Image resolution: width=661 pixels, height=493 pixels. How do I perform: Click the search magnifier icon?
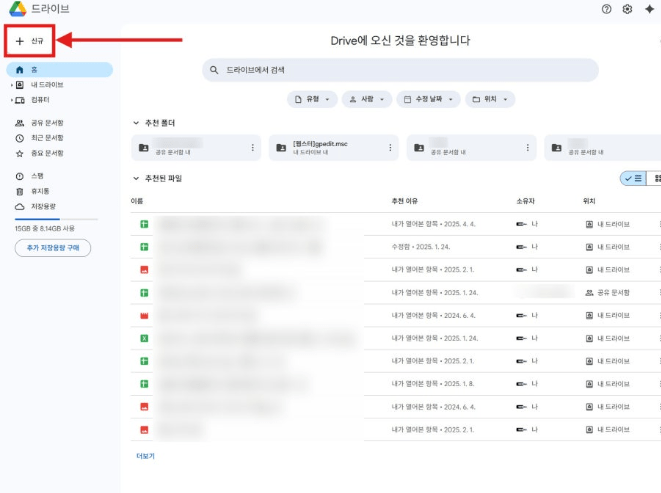tap(214, 70)
